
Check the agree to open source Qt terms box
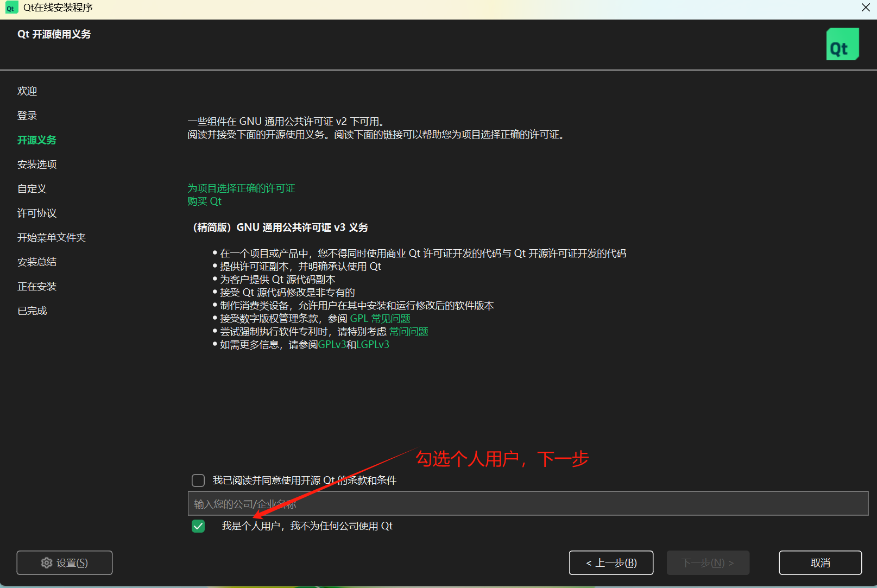pyautogui.click(x=198, y=480)
